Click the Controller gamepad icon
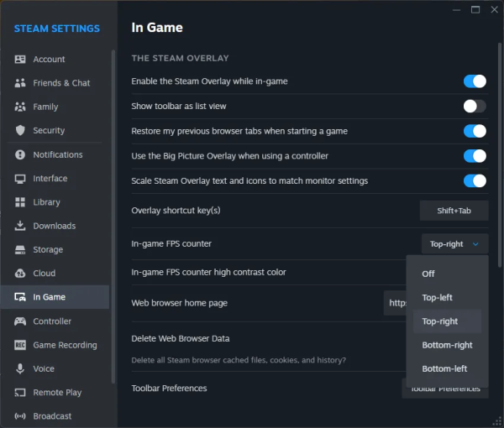 coord(20,321)
